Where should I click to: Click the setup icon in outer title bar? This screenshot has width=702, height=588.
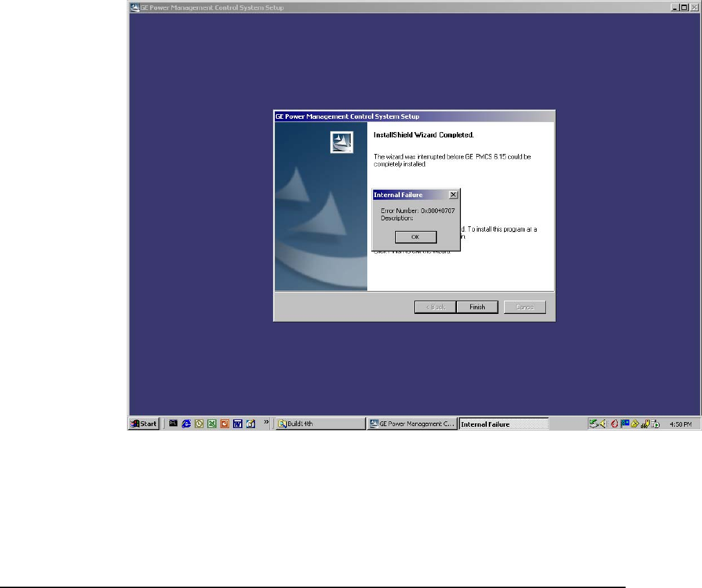pyautogui.click(x=135, y=7)
